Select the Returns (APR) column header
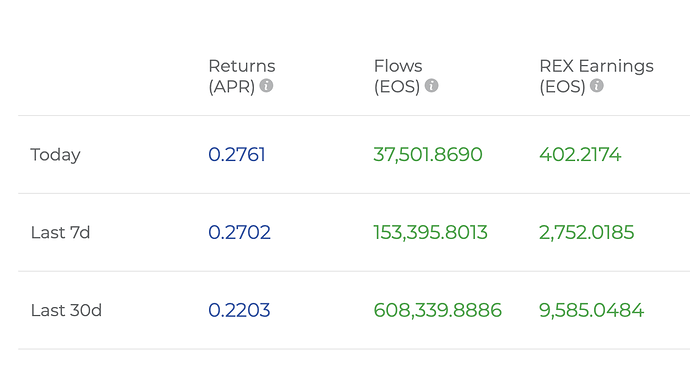The height and width of the screenshot is (376, 690). [x=242, y=76]
